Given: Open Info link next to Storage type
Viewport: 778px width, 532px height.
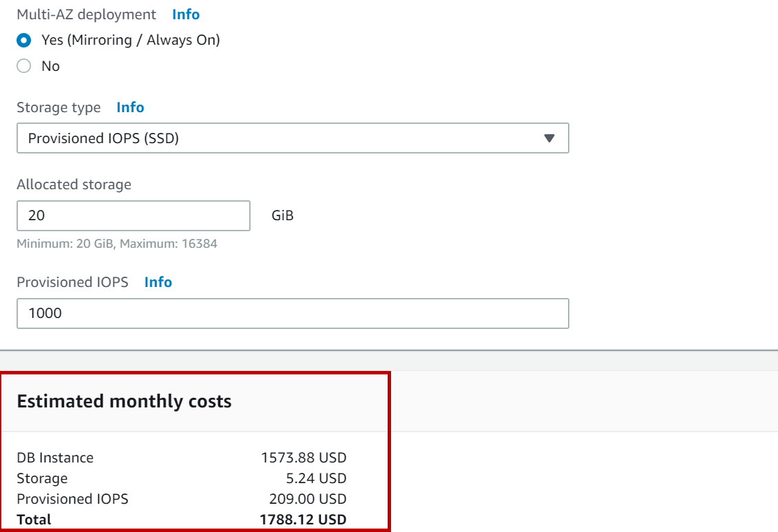Looking at the screenshot, I should (x=130, y=107).
